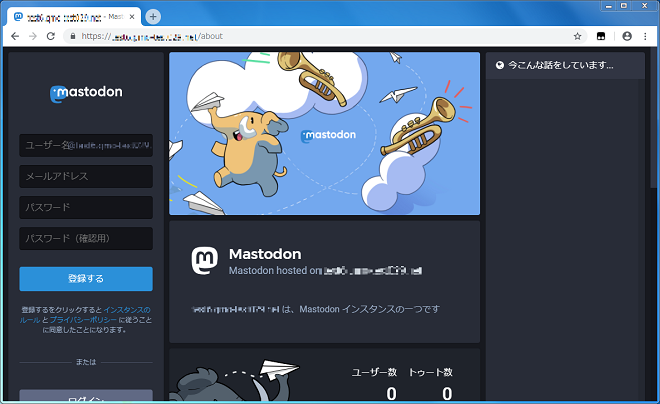The height and width of the screenshot is (404, 660).
Task: Open the プライバシーポリシー link
Action: tap(83, 320)
